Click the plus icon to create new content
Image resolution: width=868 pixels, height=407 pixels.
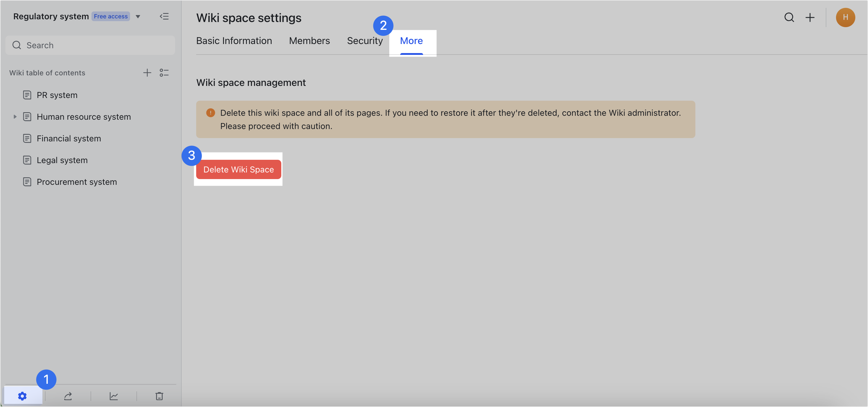click(x=810, y=17)
